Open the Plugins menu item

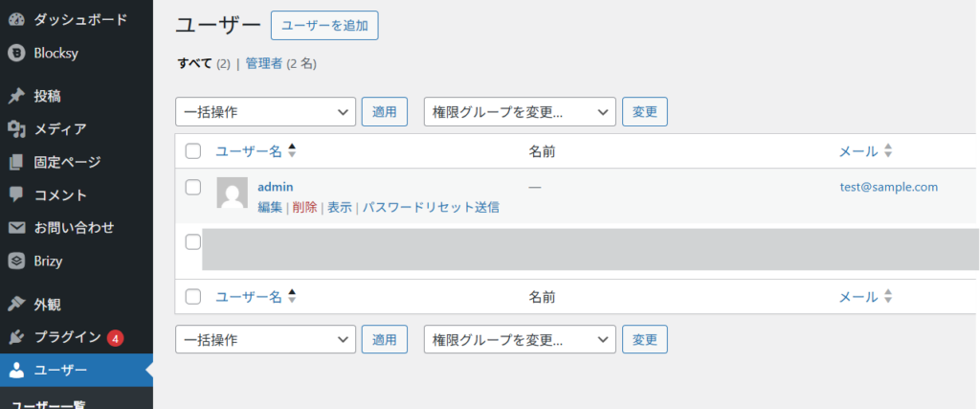pyautogui.click(x=67, y=337)
